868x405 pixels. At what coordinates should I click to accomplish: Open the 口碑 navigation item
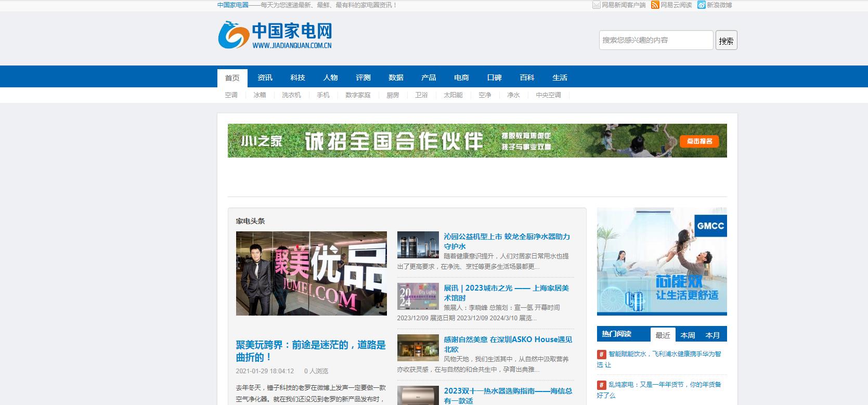(x=494, y=78)
